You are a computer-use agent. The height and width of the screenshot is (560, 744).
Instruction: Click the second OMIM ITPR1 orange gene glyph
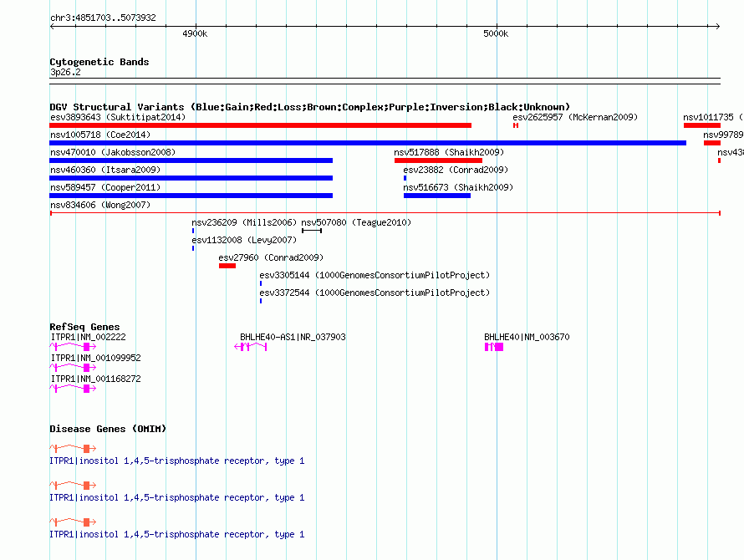[x=73, y=485]
